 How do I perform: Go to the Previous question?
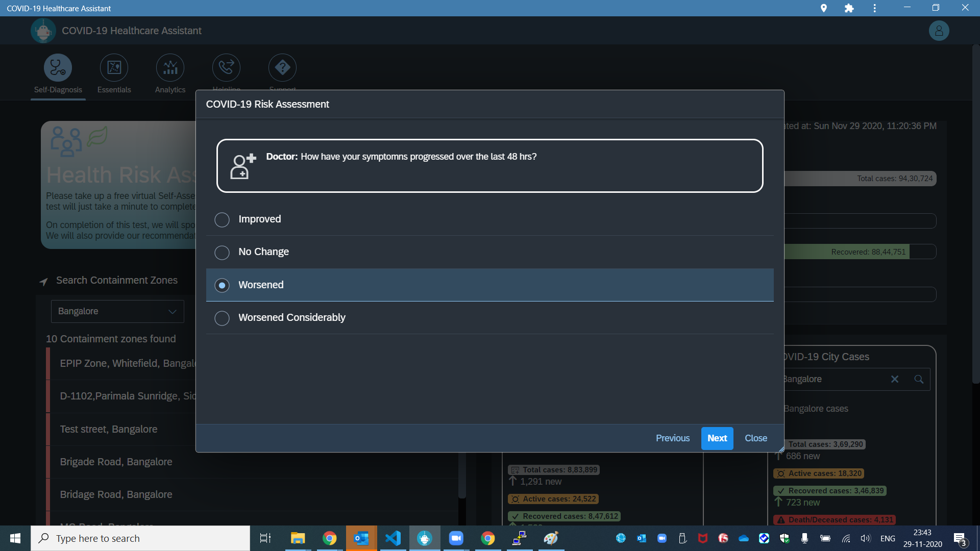[673, 438]
